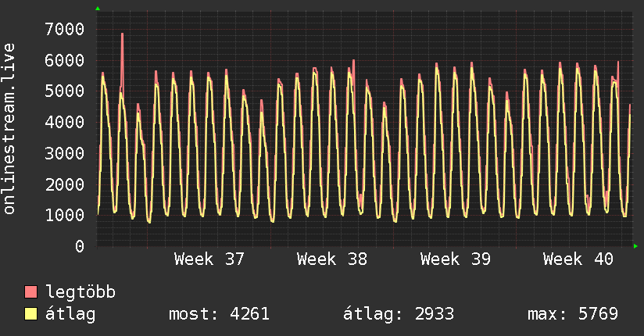Click the onlinestream.live vertical axis title
This screenshot has width=644, height=336.
(9, 129)
